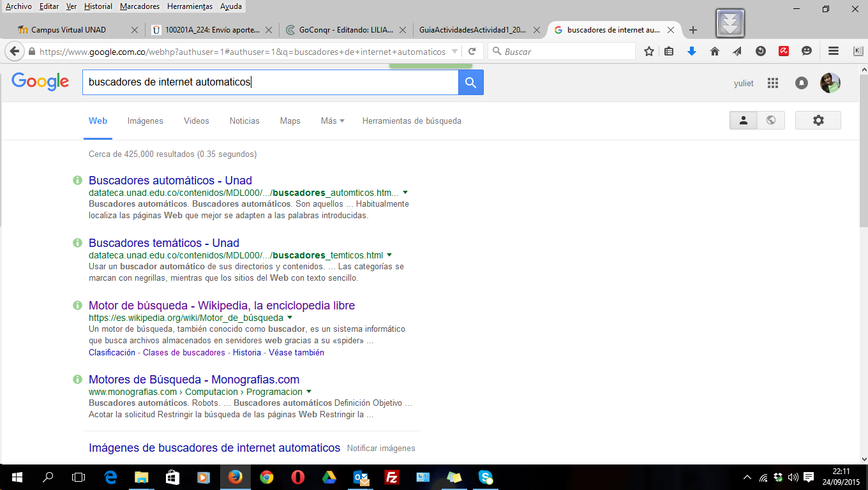Click the info icon beside Wikipedia result
The image size is (868, 490).
point(77,306)
